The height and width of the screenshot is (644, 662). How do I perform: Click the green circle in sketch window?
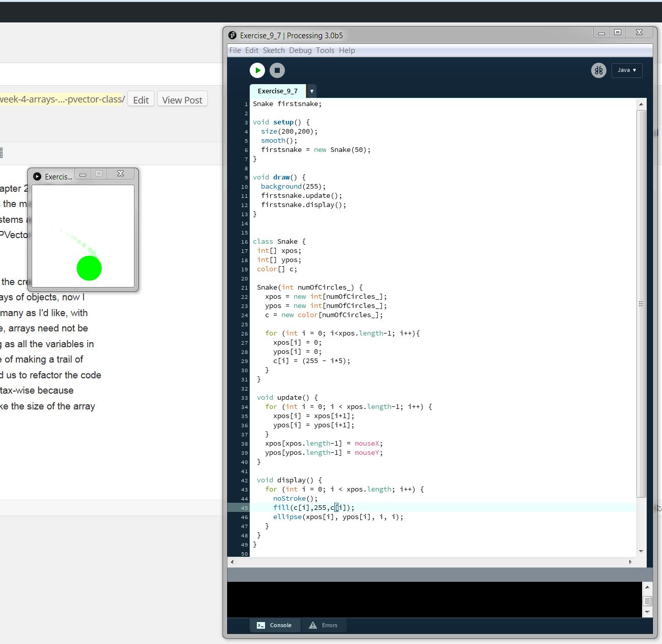[89, 268]
